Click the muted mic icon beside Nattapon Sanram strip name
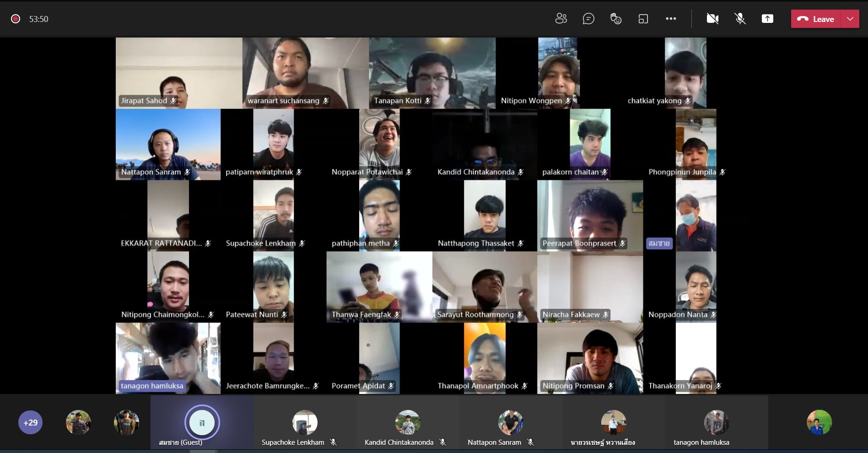 click(530, 442)
